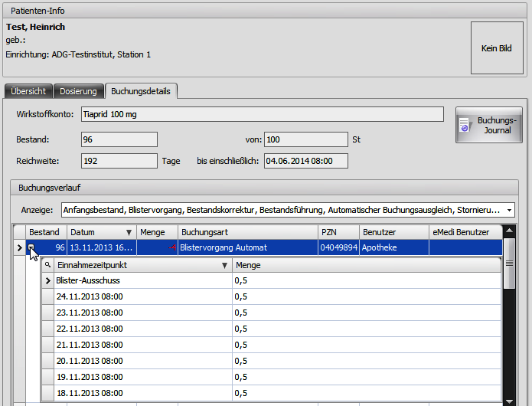Screen dimensions: 532x406
Task: Click the scrollbar down arrow
Action: 509,401
